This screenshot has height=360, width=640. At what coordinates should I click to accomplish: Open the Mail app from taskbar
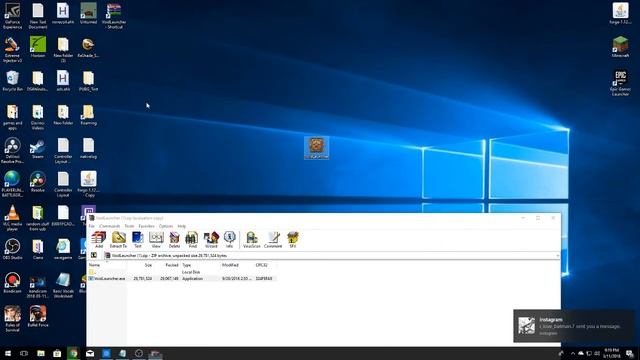(90, 353)
